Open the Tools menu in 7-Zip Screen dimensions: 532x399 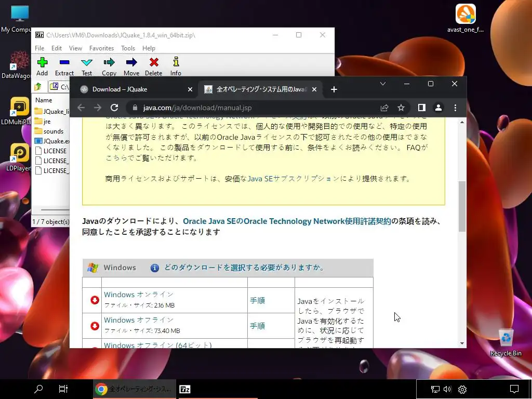128,48
